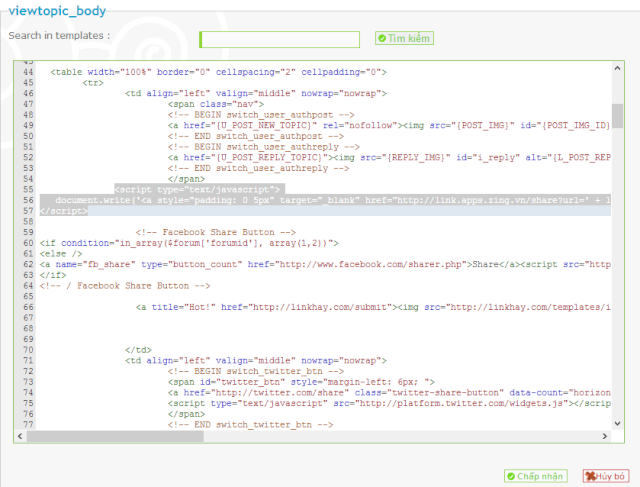640x487 pixels.
Task: Focus the Search in templates input field
Action: click(280, 40)
